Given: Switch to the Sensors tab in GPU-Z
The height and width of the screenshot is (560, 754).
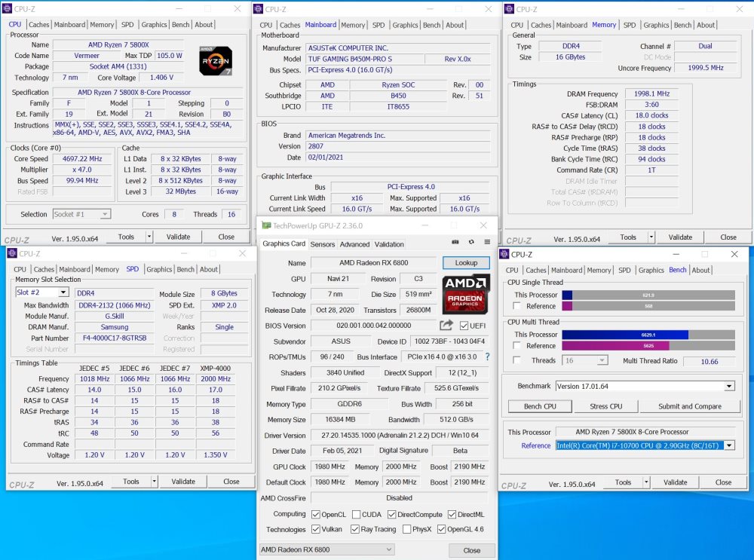Looking at the screenshot, I should pos(322,244).
